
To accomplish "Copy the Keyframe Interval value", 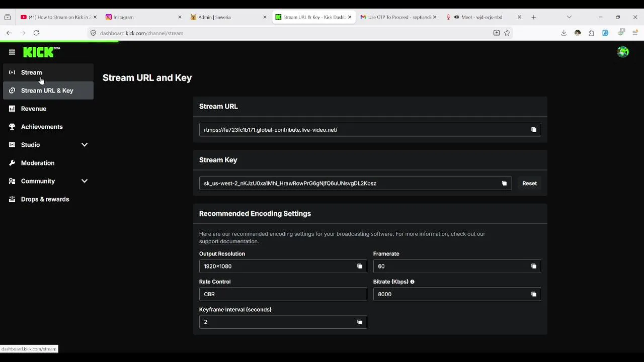I will 359,322.
